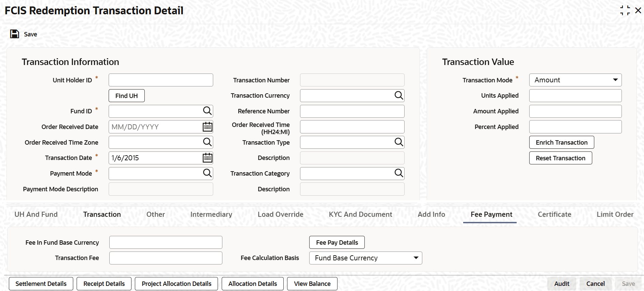Open the Transaction Category search lookup
The width and height of the screenshot is (644, 291).
coord(398,173)
